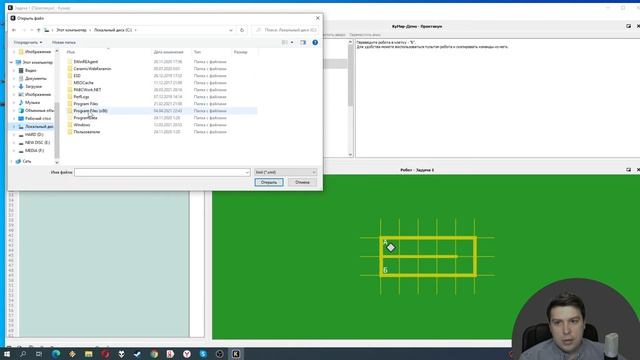Click the search field for Локальный диск (C:)
Image resolution: width=640 pixels, height=360 pixels.
pyautogui.click(x=286, y=30)
